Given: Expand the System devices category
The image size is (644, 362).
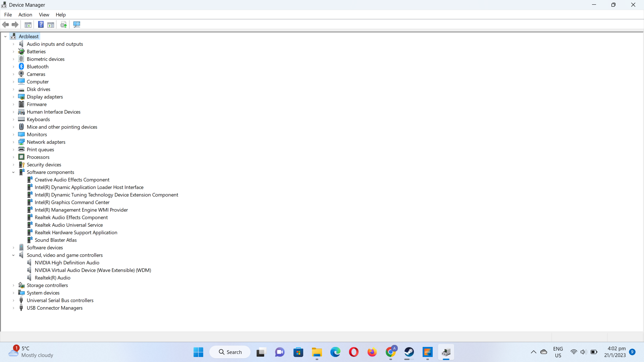Looking at the screenshot, I should point(13,293).
